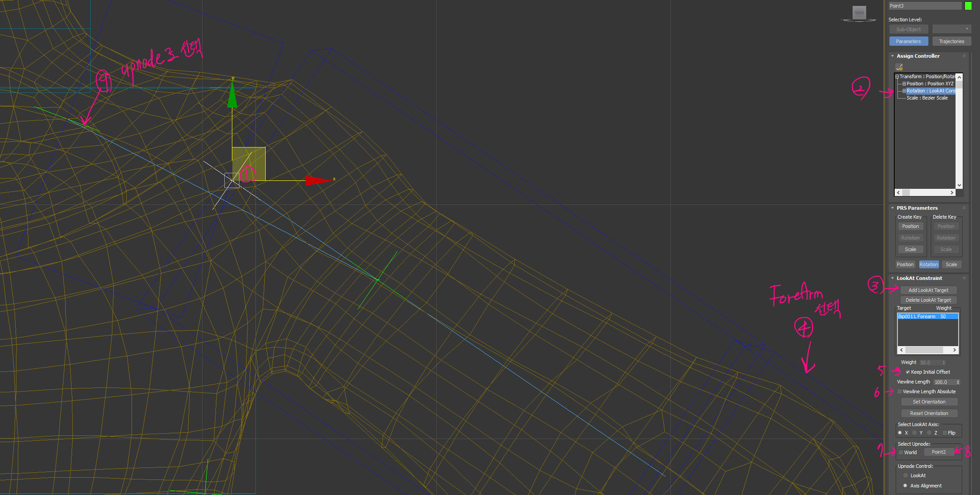Click the ViewCube in the viewport corner
This screenshot has height=495, width=980.
click(x=859, y=12)
